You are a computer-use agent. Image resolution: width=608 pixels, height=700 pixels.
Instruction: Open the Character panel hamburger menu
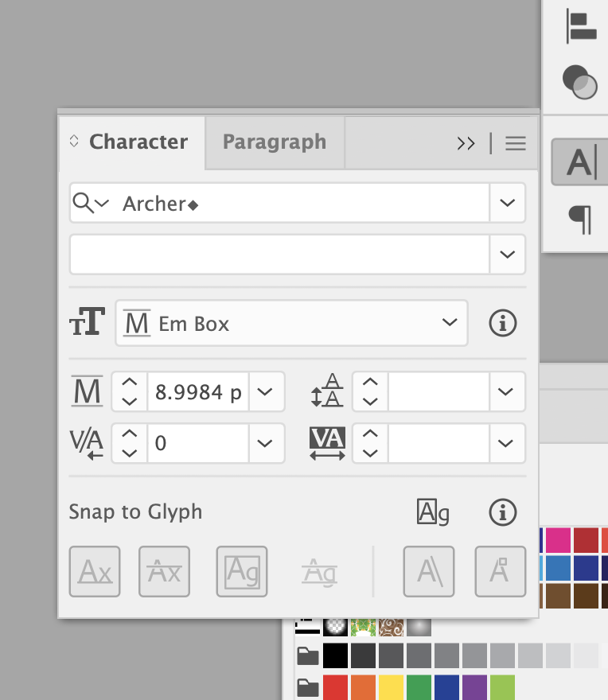click(x=516, y=143)
